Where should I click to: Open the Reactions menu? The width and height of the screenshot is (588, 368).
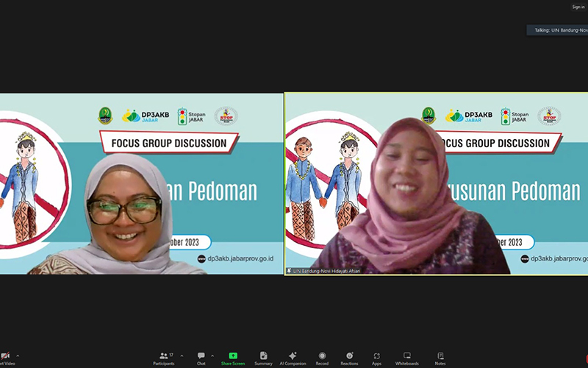[349, 357]
